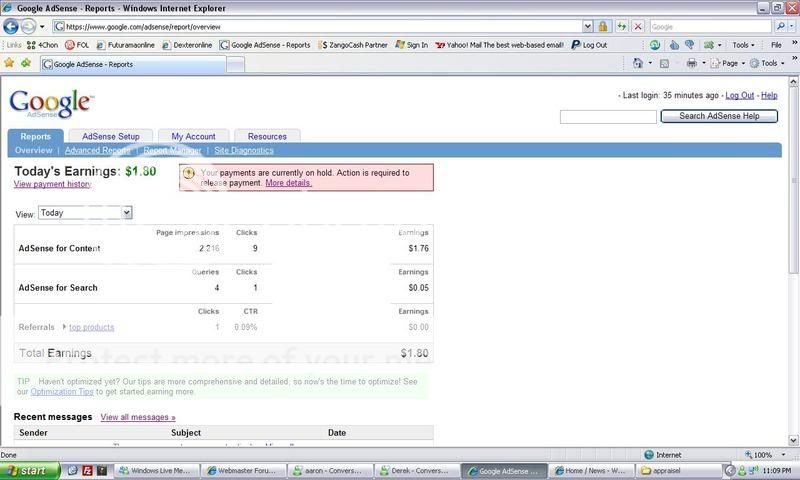Viewport: 800px width, 480px height.
Task: Switch to the AdSense Setup tab
Action: coord(111,136)
